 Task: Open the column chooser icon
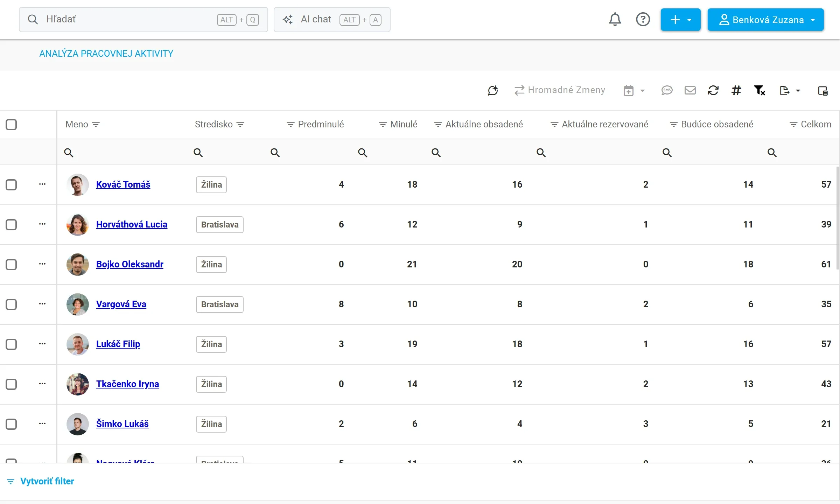pos(822,91)
